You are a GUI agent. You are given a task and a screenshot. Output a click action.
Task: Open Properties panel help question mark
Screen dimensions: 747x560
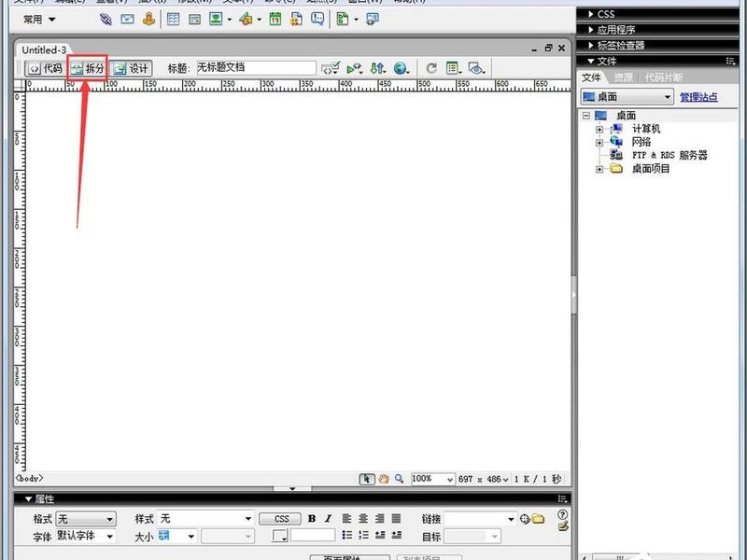[563, 514]
